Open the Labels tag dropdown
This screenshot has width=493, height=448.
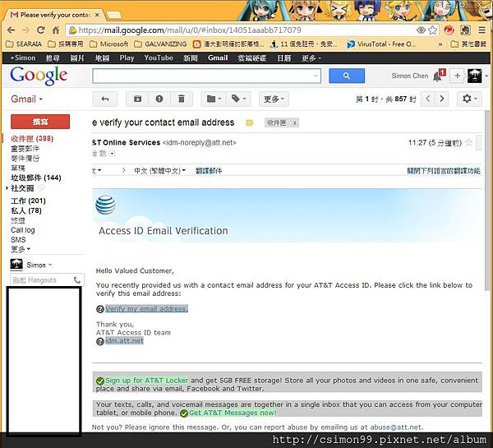tap(238, 99)
